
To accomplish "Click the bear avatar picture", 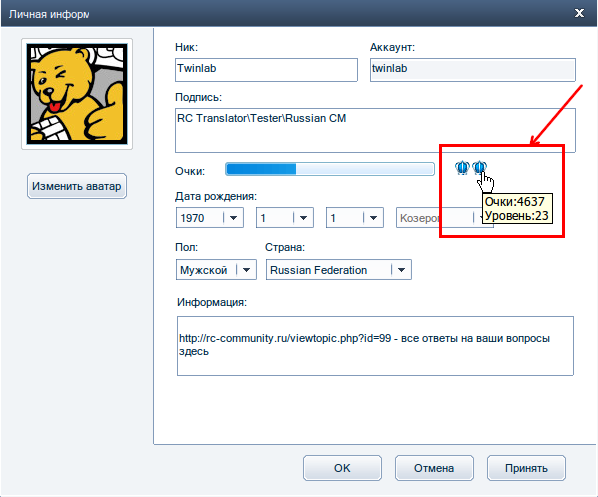I will tap(77, 94).
